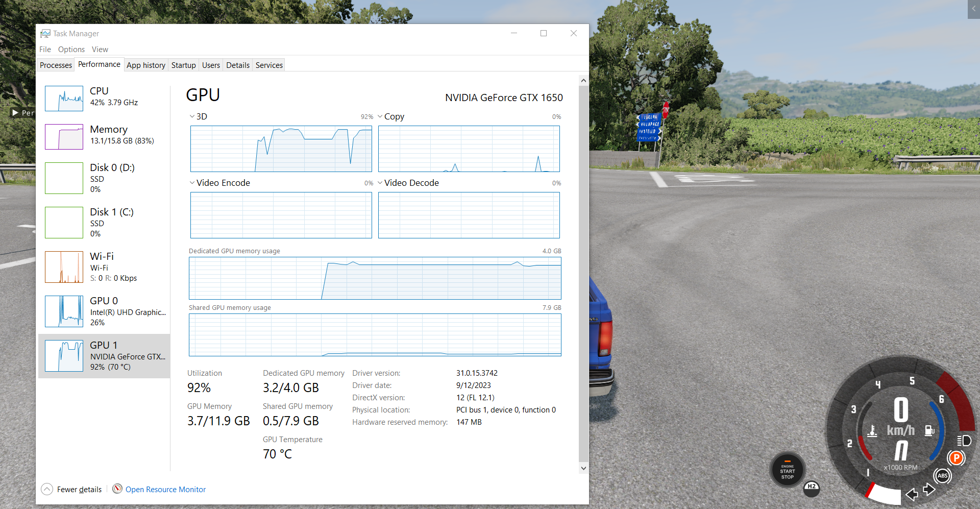This screenshot has height=509, width=980.
Task: Click the H2 gear badge in game
Action: [x=812, y=488]
